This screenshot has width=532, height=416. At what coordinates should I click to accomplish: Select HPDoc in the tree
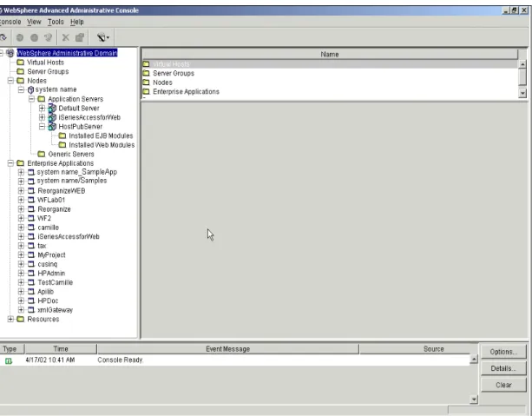pyautogui.click(x=48, y=300)
